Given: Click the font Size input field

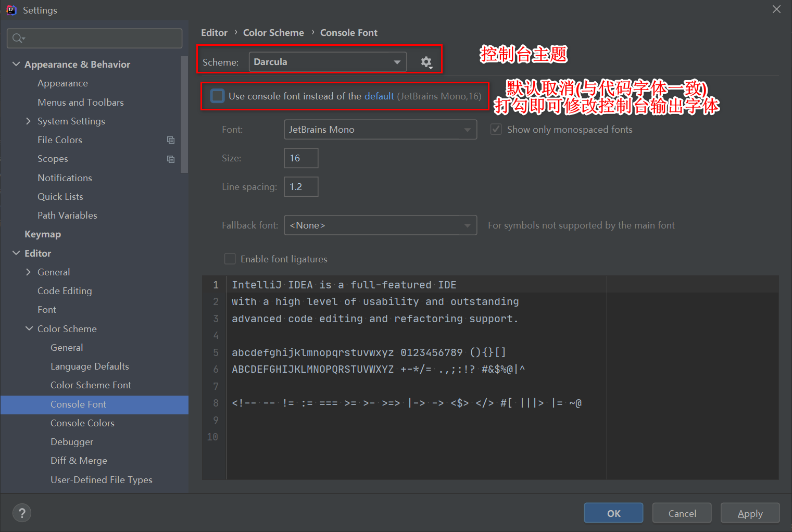Looking at the screenshot, I should tap(301, 158).
